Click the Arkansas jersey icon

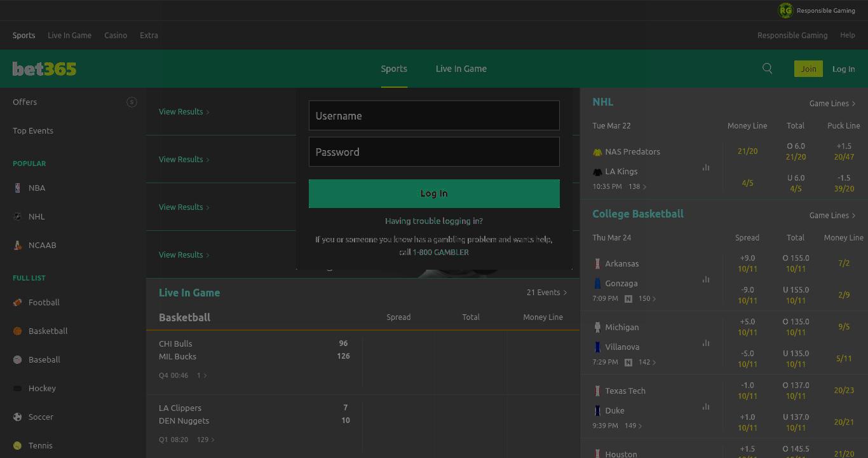tap(597, 263)
